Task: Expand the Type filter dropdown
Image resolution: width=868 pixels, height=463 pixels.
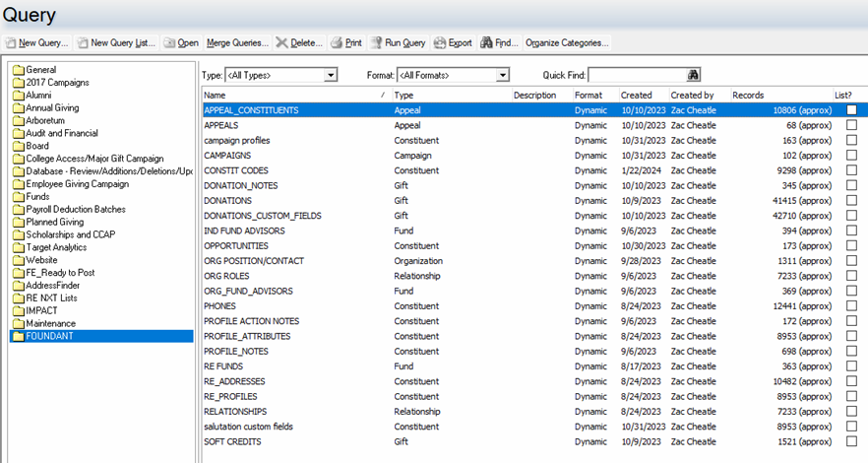Action: point(331,75)
